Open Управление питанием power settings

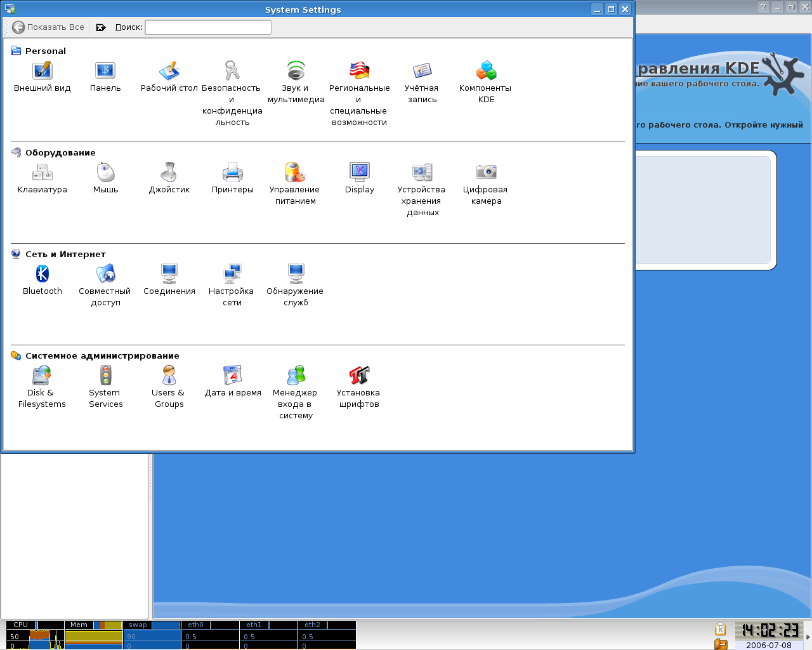[x=296, y=184]
